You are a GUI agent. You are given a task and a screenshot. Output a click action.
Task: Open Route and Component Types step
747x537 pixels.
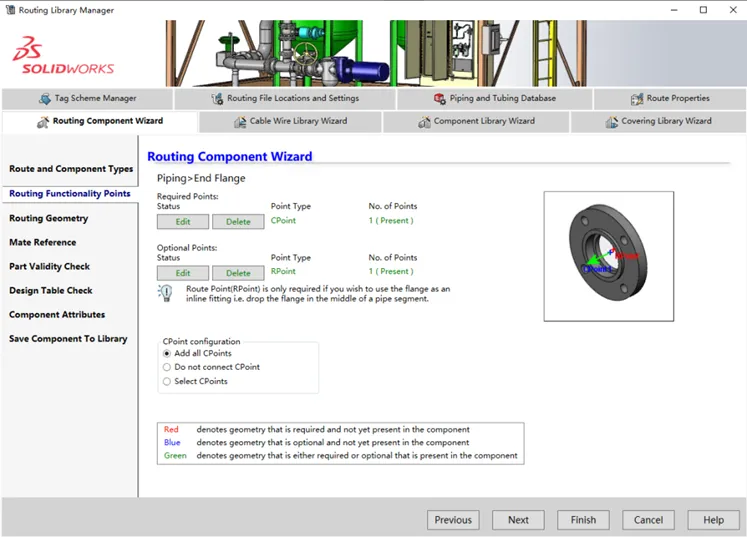(x=71, y=169)
